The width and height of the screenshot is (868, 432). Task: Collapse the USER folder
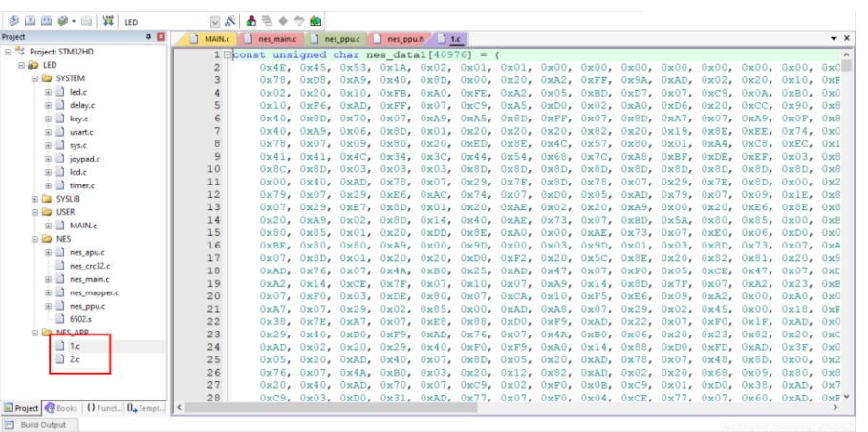[x=34, y=212]
